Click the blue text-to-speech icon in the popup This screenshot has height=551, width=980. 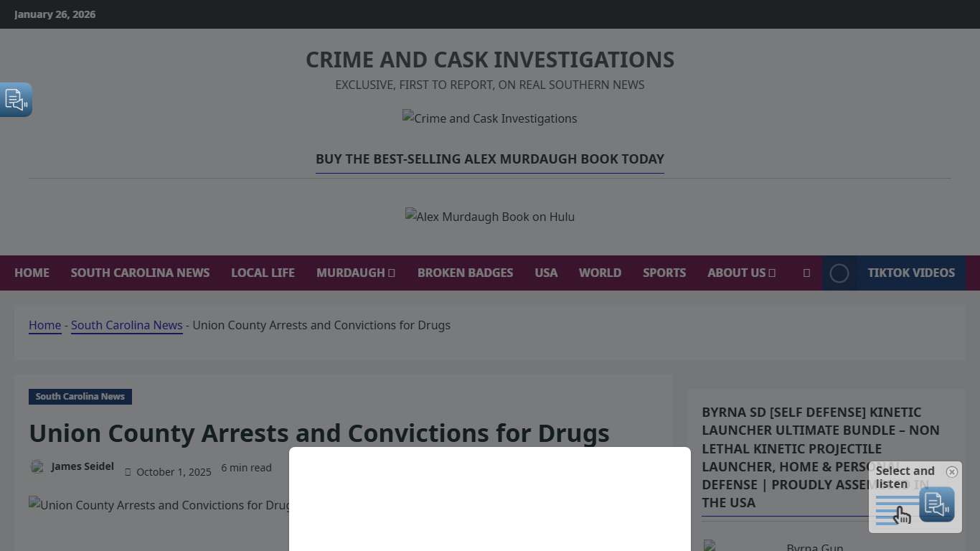pyautogui.click(x=937, y=505)
